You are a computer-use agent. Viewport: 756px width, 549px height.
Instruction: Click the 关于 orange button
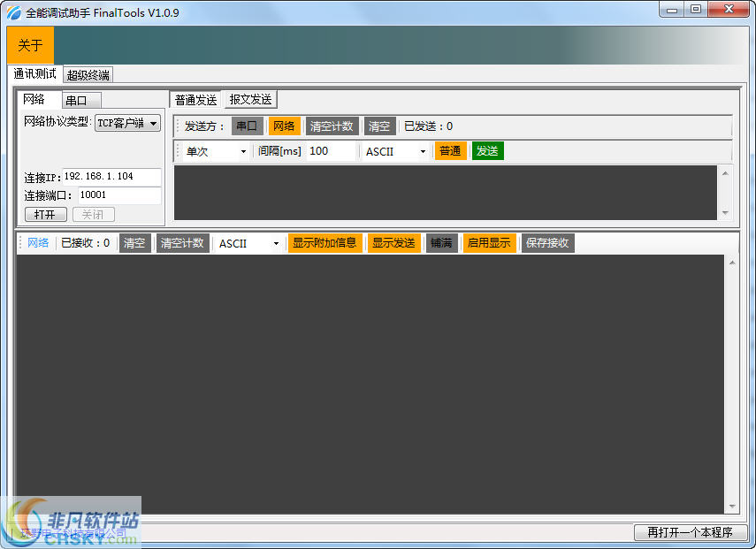pyautogui.click(x=30, y=45)
